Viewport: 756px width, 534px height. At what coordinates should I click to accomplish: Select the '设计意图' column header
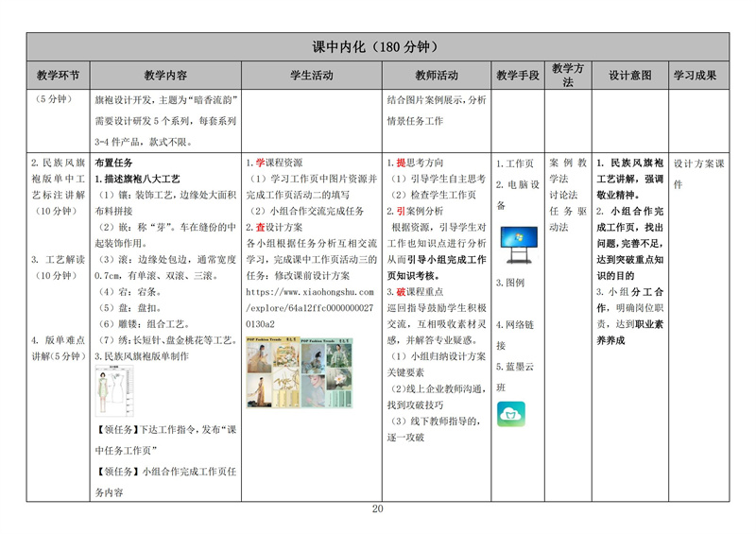click(629, 76)
